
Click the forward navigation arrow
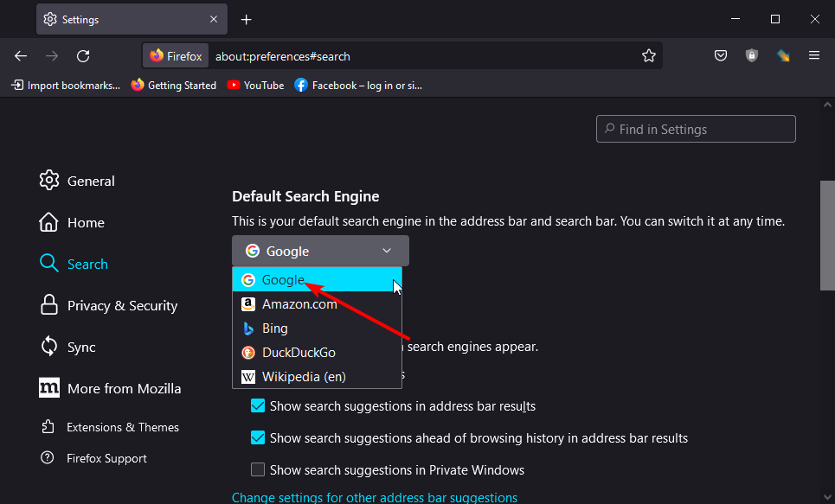tap(52, 56)
